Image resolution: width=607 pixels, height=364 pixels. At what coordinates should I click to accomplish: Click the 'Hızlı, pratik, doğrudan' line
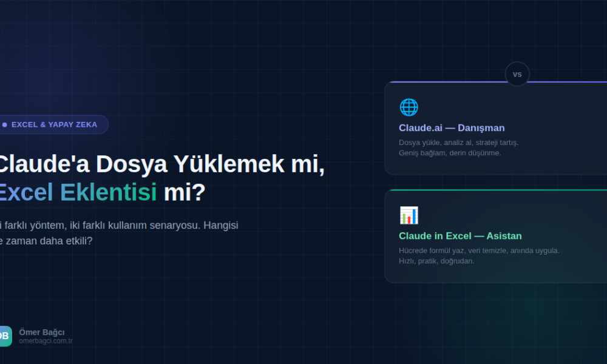436,261
